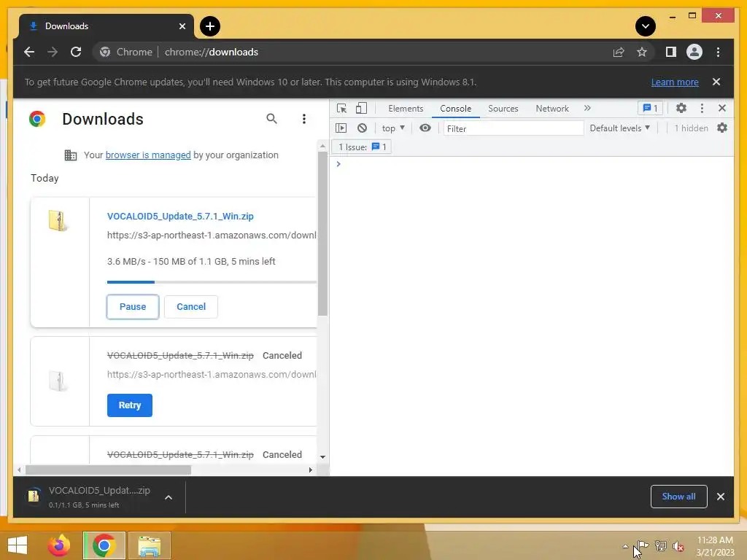Click the browser back arrow
747x560 pixels.
[x=29, y=52]
